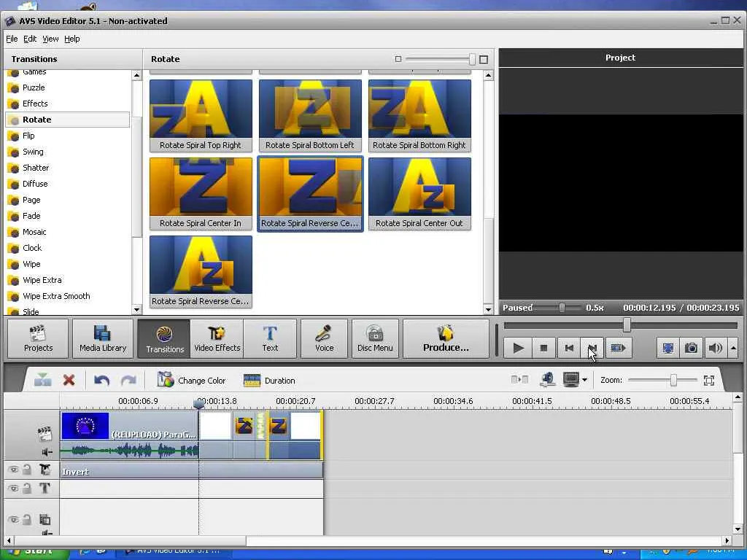Select the Shatter transition category
This screenshot has width=747, height=560.
[36, 168]
